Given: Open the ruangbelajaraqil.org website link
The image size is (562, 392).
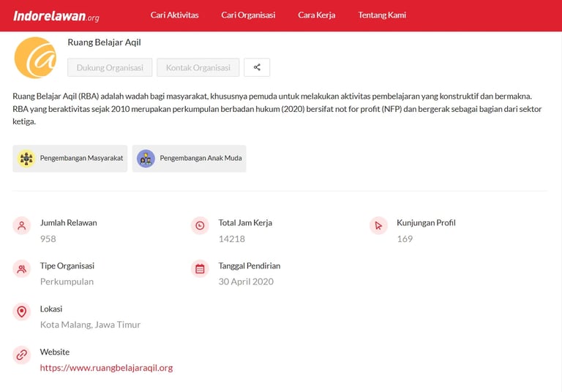Looking at the screenshot, I should 106,368.
